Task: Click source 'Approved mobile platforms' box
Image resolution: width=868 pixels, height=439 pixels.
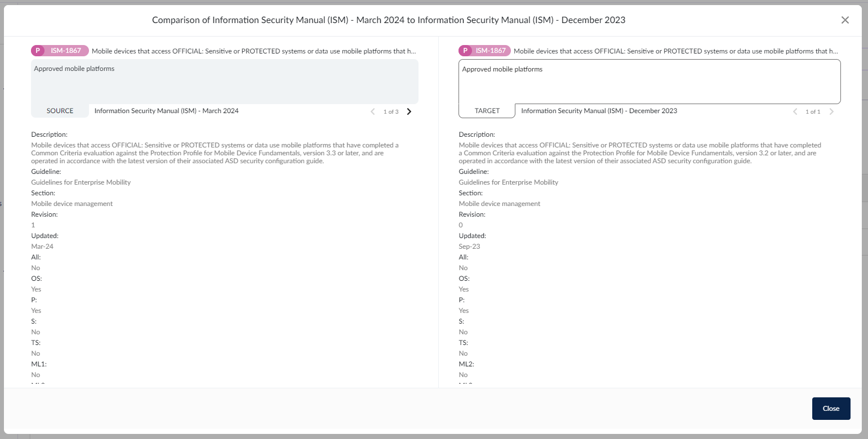Action: 225,82
